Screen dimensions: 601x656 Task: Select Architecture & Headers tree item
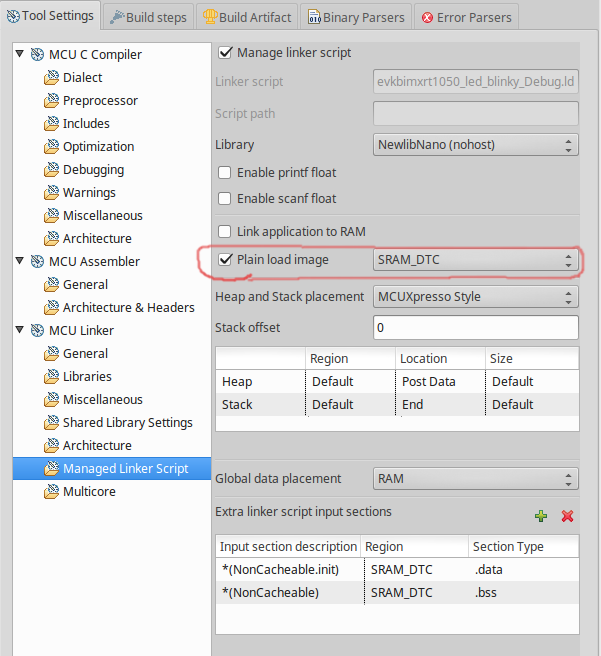(x=128, y=308)
